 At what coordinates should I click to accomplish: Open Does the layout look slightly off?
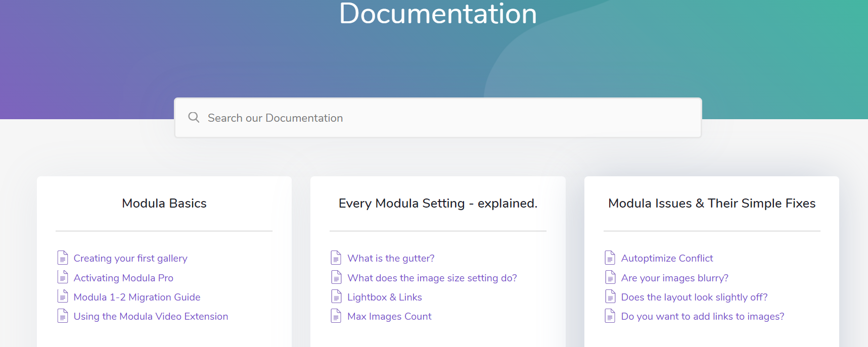(694, 297)
